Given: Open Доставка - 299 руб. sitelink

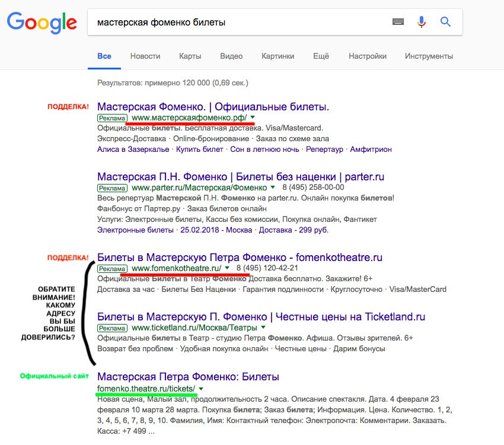Looking at the screenshot, I should (294, 230).
